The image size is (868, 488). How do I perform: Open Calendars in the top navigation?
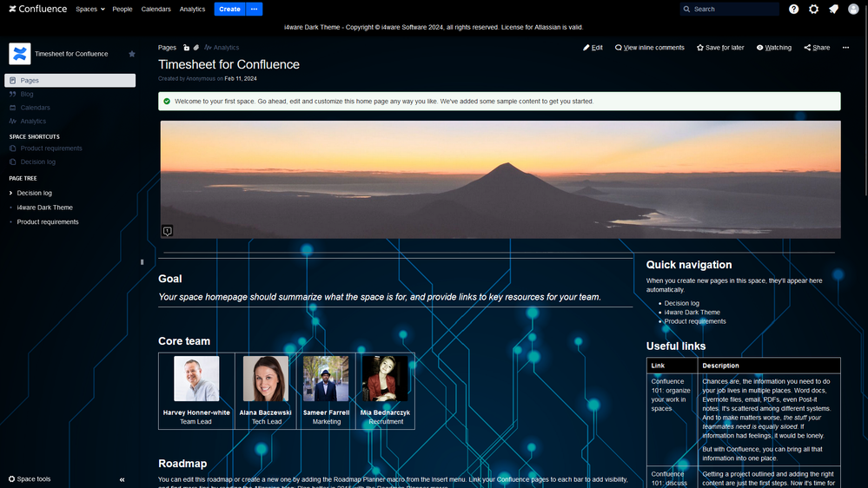156,9
